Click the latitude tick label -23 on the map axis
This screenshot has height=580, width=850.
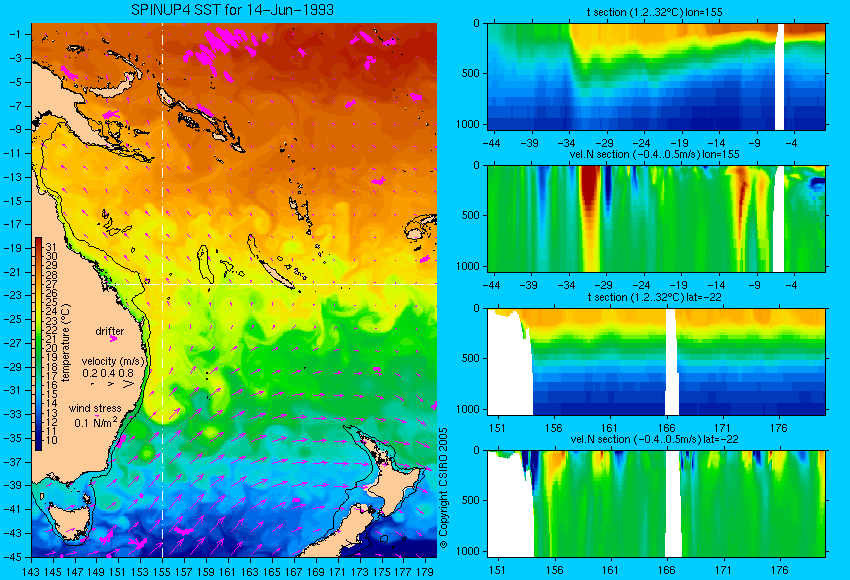point(13,295)
